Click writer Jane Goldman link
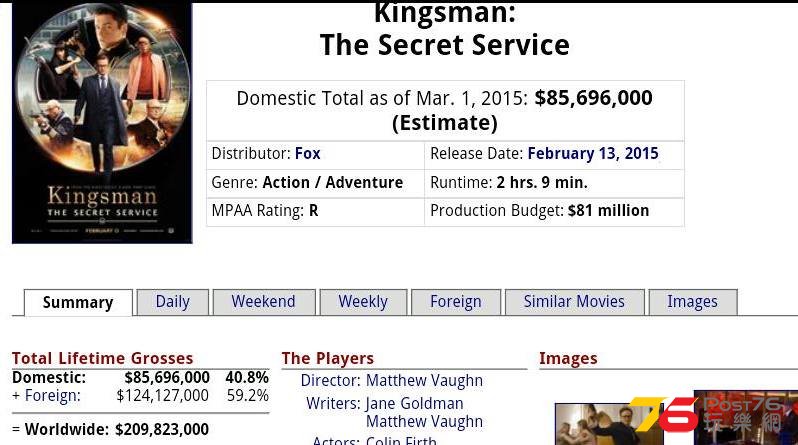Viewport: 798px width, 445px height. pyautogui.click(x=414, y=403)
